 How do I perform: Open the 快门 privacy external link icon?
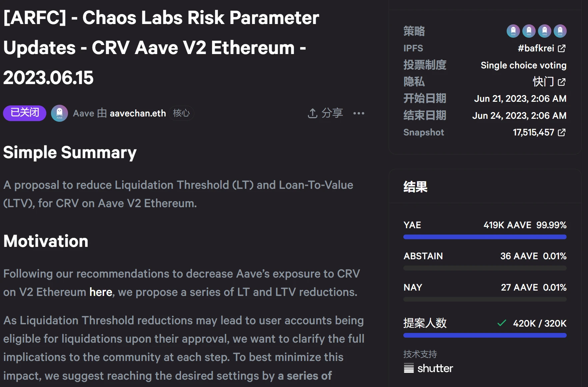click(562, 82)
